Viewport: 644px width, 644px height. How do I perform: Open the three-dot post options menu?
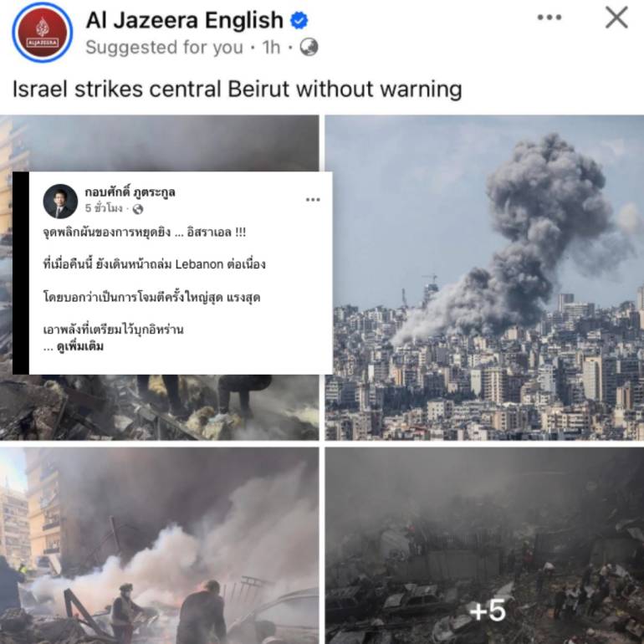click(549, 18)
